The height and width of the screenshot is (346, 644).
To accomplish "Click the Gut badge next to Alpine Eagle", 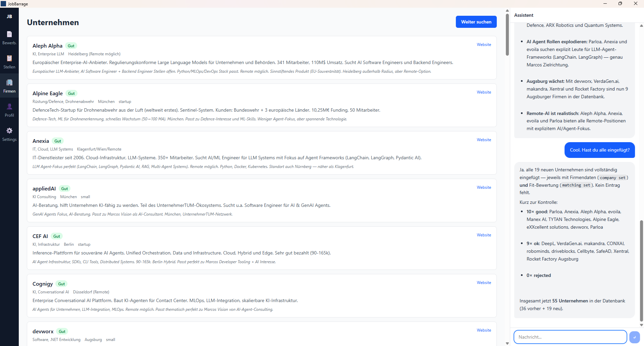I will tap(71, 94).
